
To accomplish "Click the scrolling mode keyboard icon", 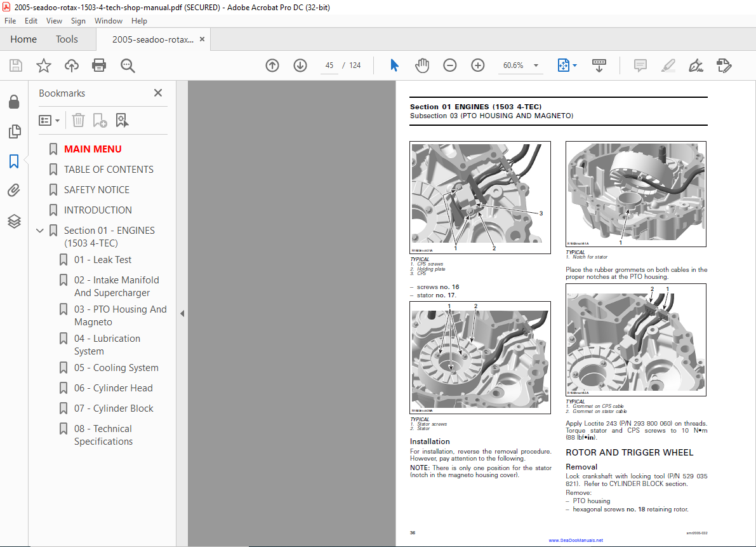I will tap(599, 65).
